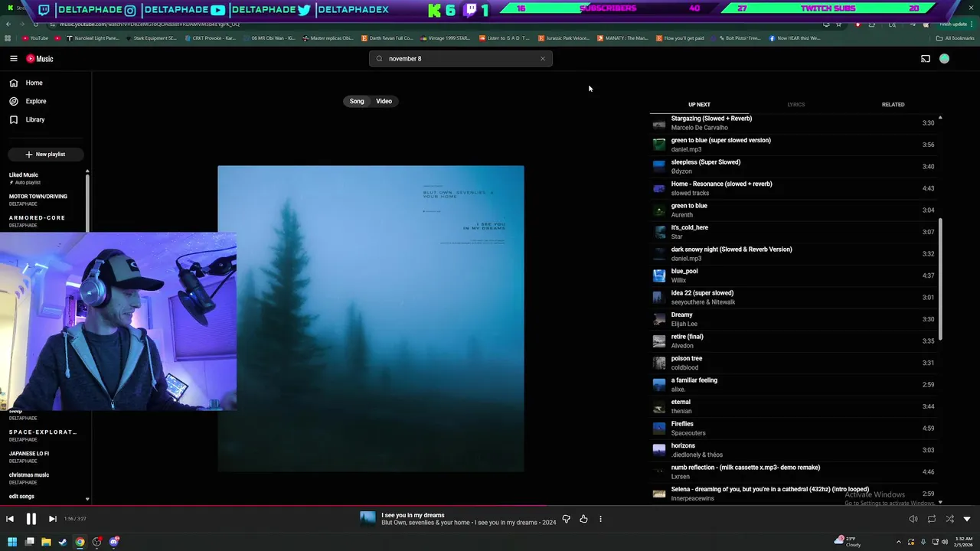980x551 pixels.
Task: Open the YouTube bookmark
Action: (35, 38)
